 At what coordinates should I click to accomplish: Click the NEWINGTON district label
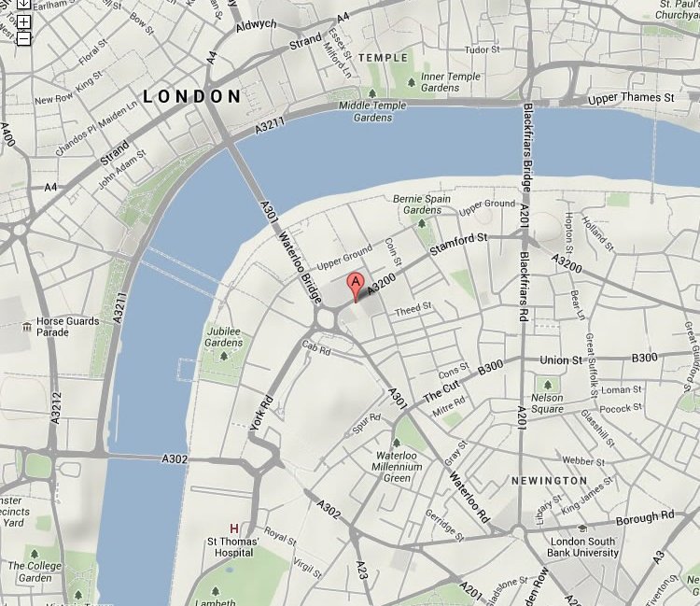click(549, 481)
